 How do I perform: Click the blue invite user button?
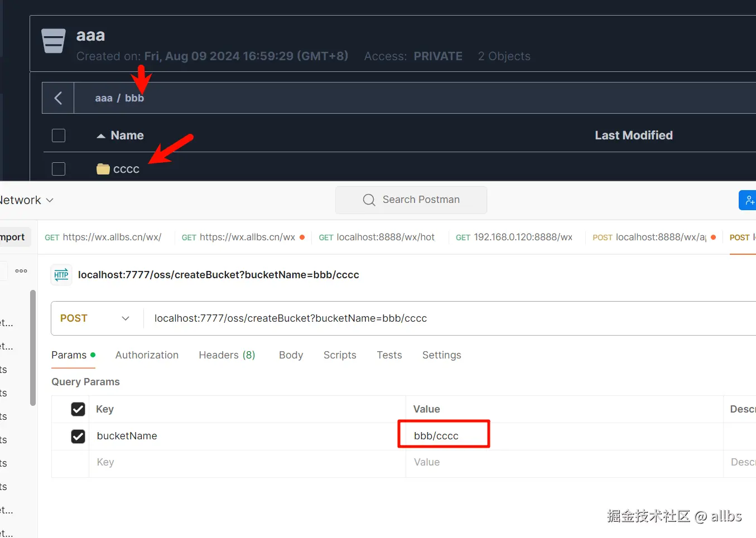pos(748,200)
